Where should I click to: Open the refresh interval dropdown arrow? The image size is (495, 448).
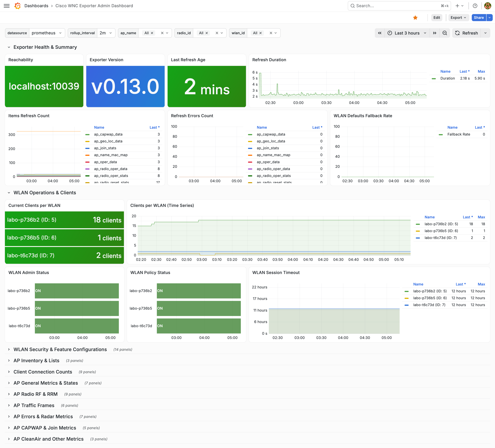coord(486,33)
